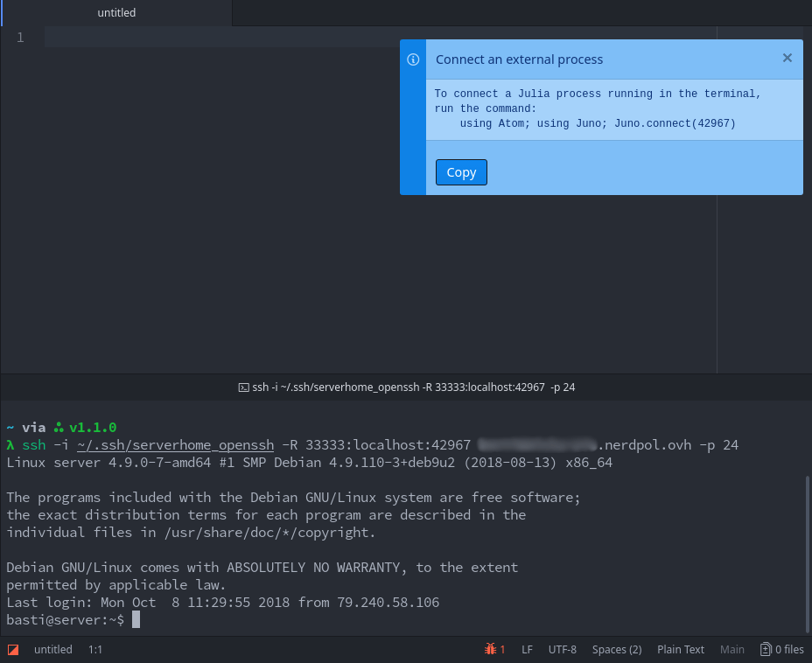Click the lambda prompt symbol in the terminal
The image size is (812, 663).
click(x=9, y=444)
